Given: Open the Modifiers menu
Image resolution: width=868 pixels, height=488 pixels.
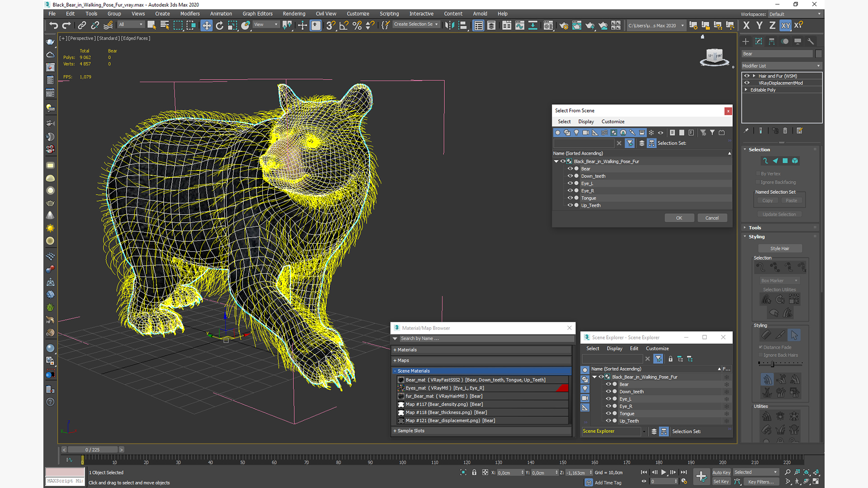Looking at the screenshot, I should (190, 14).
